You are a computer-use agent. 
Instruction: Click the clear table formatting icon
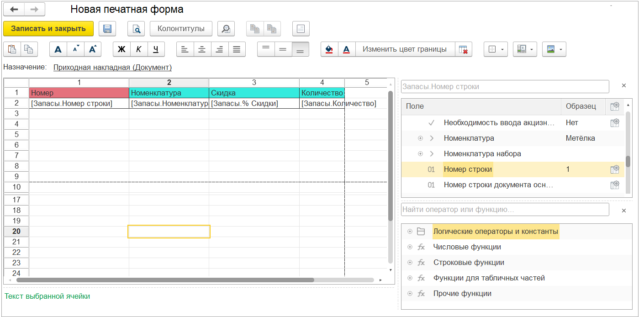coord(463,49)
